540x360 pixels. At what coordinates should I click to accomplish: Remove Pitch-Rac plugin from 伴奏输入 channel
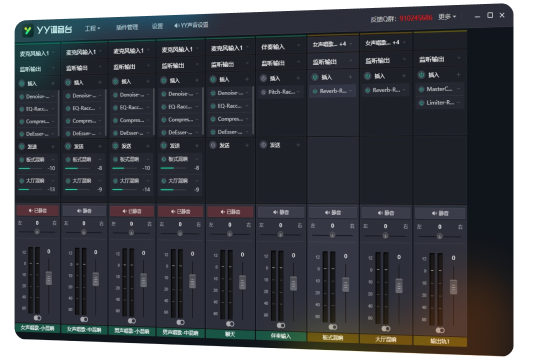(298, 92)
